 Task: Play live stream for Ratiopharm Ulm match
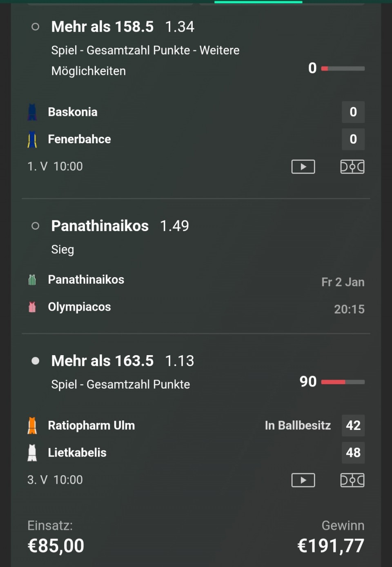click(x=303, y=480)
